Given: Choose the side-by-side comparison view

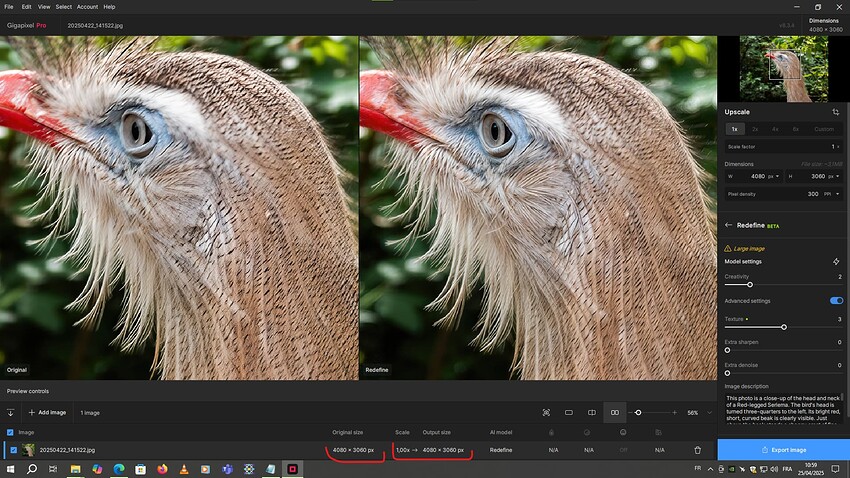Looking at the screenshot, I should (x=615, y=412).
